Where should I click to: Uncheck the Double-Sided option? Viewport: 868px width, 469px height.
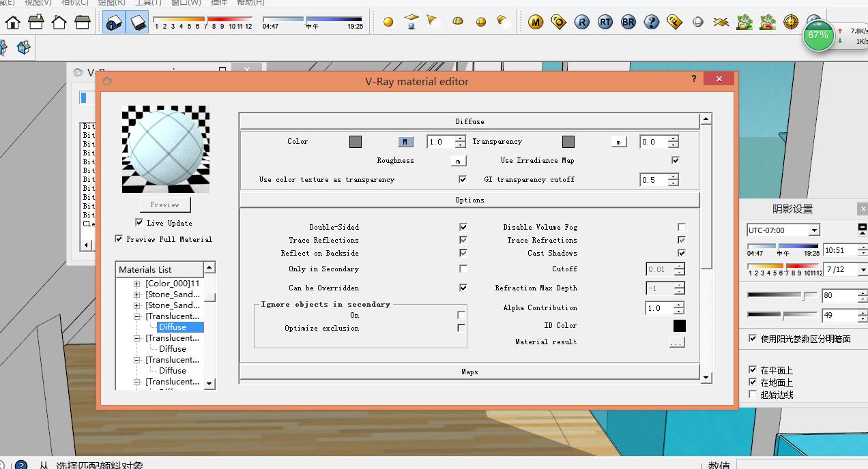463,227
